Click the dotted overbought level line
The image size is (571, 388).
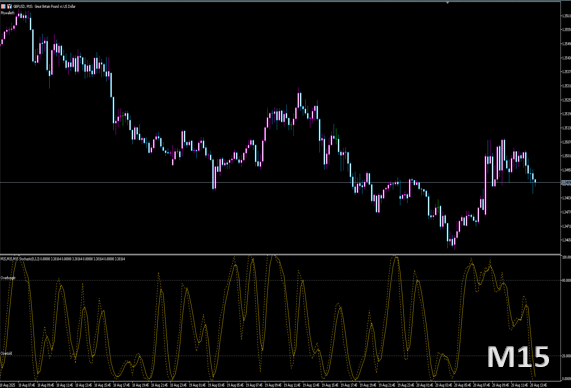pyautogui.click(x=280, y=280)
